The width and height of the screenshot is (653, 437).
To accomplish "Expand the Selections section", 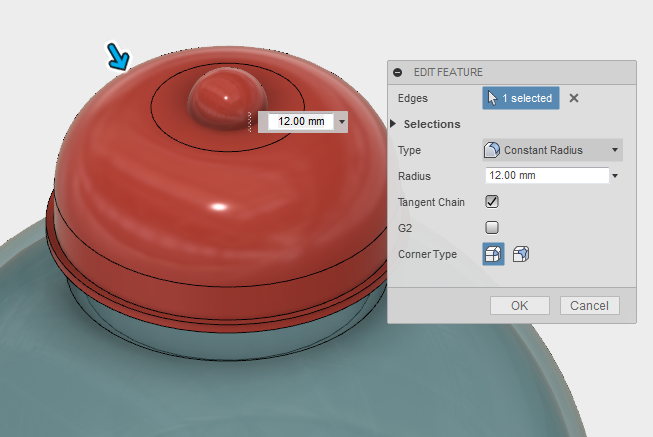I will [393, 124].
